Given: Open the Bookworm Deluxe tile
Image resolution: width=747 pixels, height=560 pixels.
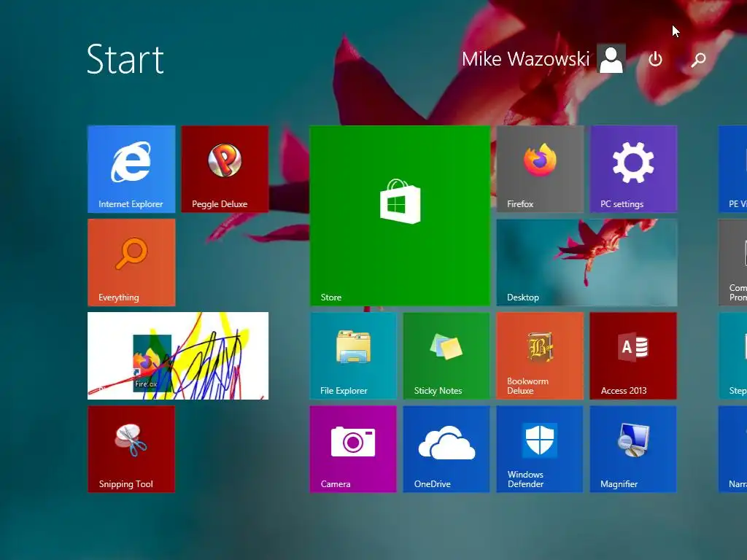Looking at the screenshot, I should tap(540, 356).
